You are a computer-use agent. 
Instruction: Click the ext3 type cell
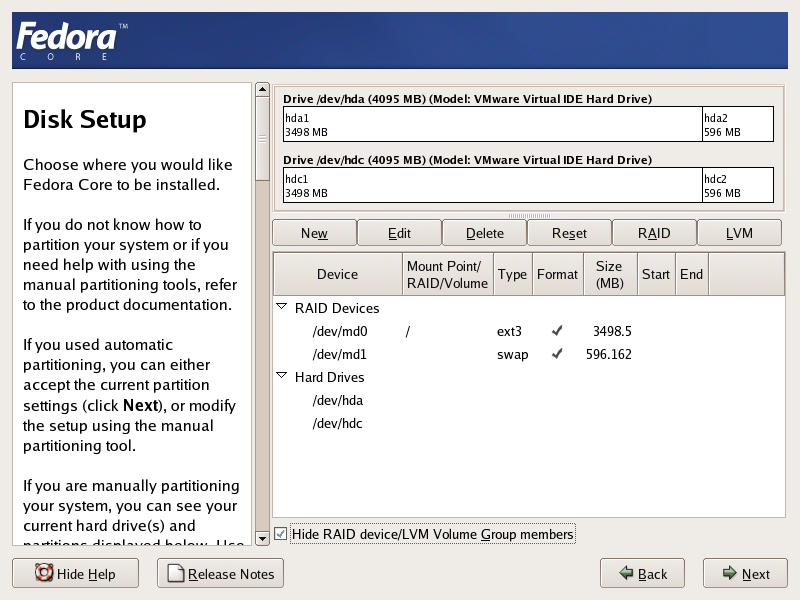coord(509,331)
